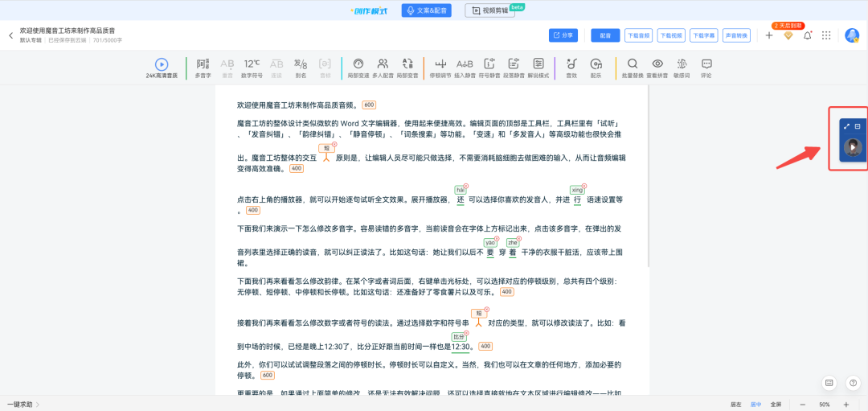Click the 下载字幕 button
This screenshot has height=411, width=868.
tap(703, 35)
